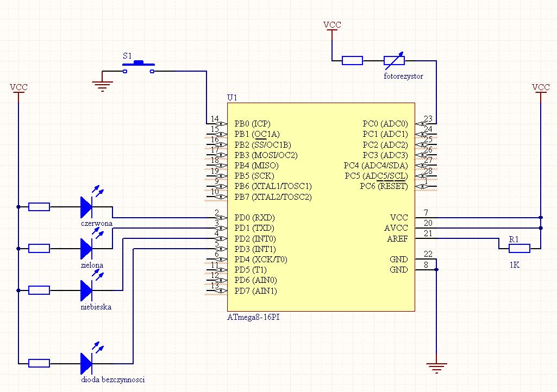Viewport: 557px width, 392px height.
Task: Select the resistor feeding dioda bezczynnosci LED
Action: coord(39,363)
